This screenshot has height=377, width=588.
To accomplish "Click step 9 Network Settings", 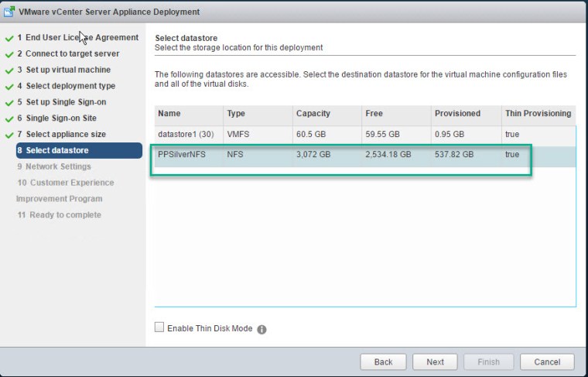I will 54,166.
